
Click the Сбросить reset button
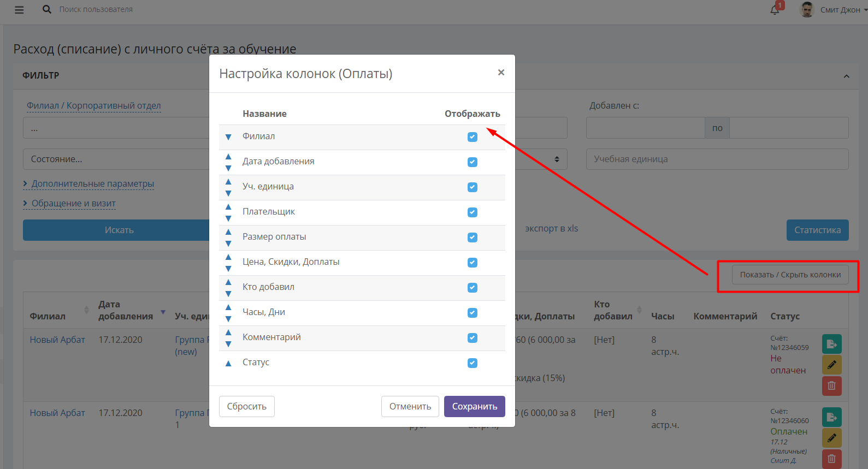click(247, 406)
